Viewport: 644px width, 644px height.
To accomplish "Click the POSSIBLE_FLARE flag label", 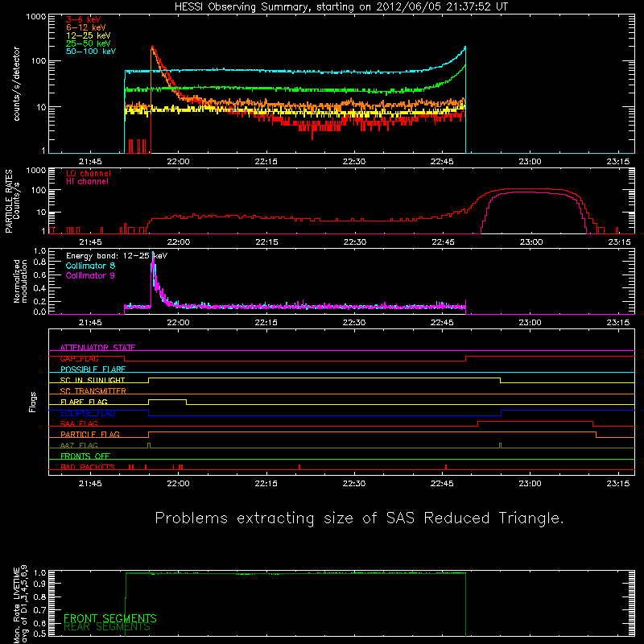I will pyautogui.click(x=93, y=369).
